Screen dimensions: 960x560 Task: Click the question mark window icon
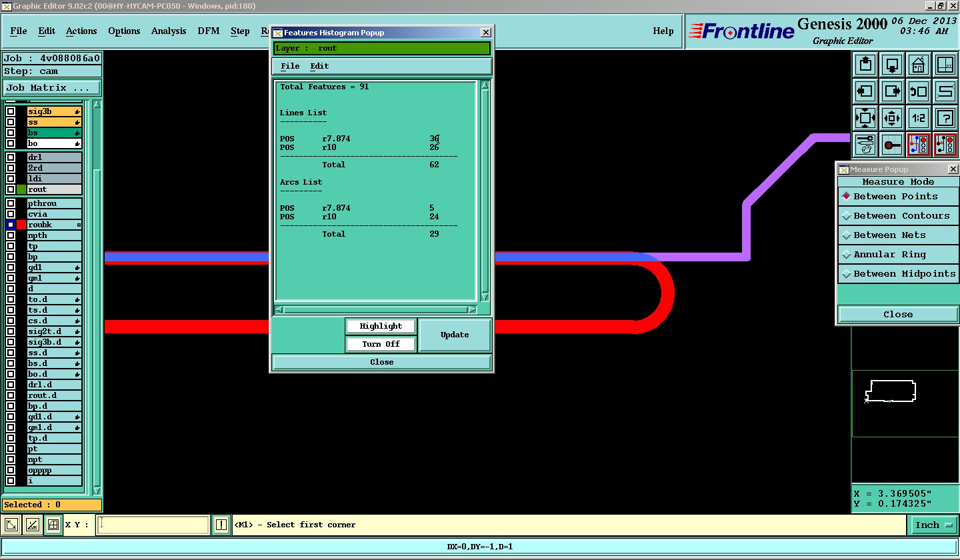(x=945, y=118)
